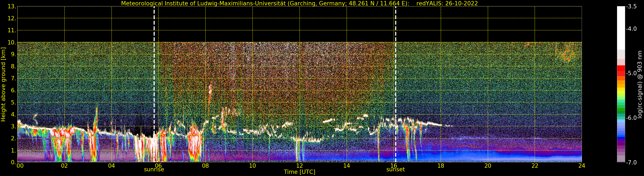Click the height axis tick label '2.'
Image resolution: width=644 pixels, height=176 pixels.
coord(13,138)
